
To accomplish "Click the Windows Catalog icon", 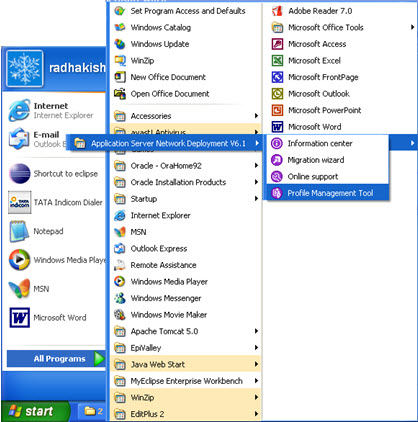I will (x=120, y=27).
